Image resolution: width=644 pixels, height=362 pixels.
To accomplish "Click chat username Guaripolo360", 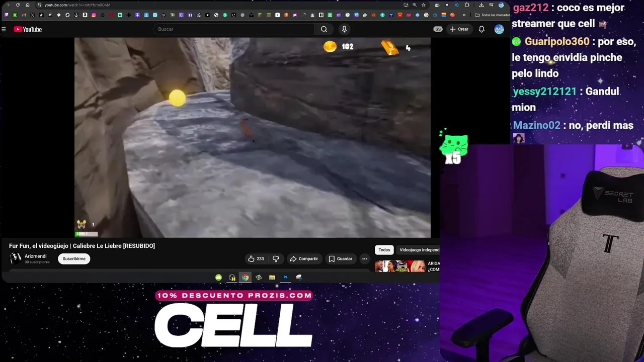I will click(x=557, y=42).
